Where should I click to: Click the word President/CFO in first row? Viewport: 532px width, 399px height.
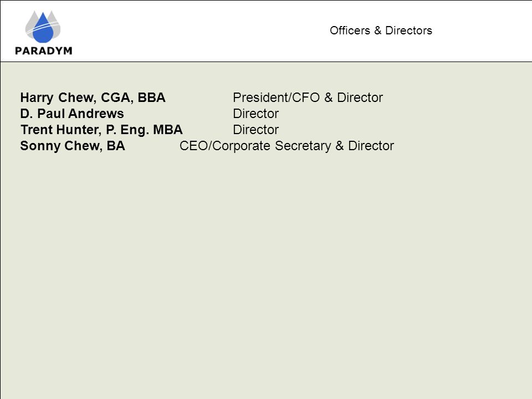coord(276,98)
